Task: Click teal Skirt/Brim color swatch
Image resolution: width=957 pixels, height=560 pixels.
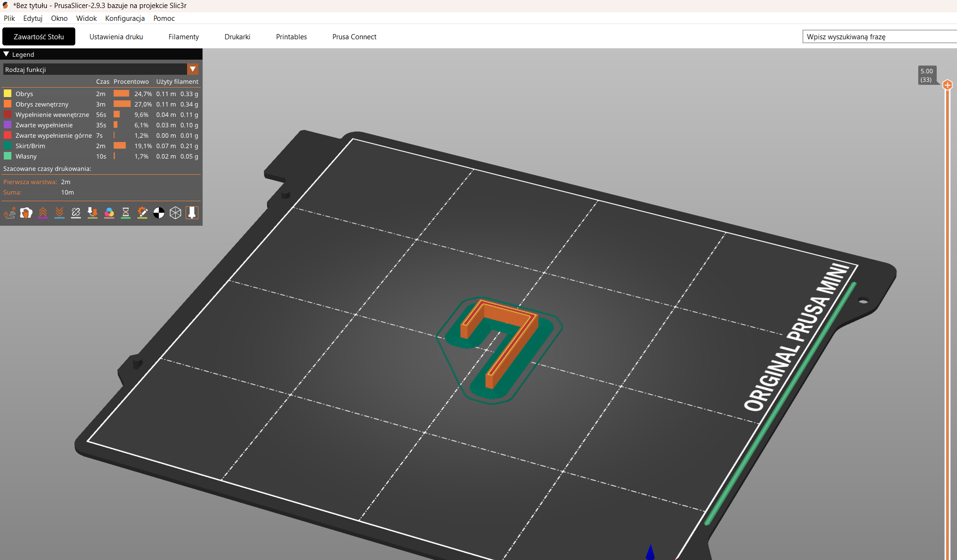Action: [x=8, y=146]
